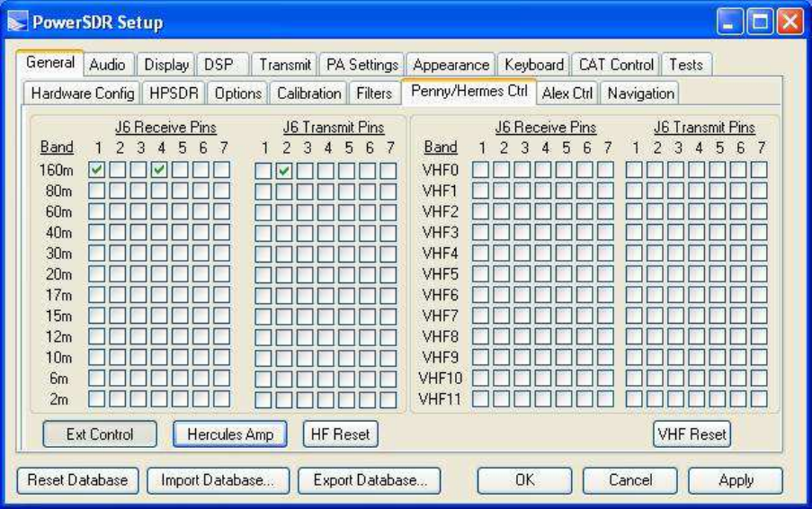Select the Penny/Hermes Ctrl sub-tab
Viewport: 812px width, 509px height.
point(469,91)
